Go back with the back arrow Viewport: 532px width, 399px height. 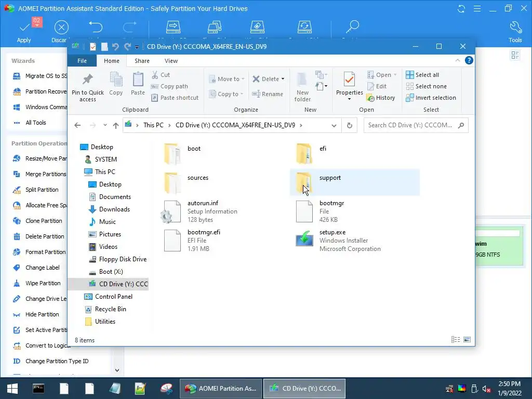[77, 126]
